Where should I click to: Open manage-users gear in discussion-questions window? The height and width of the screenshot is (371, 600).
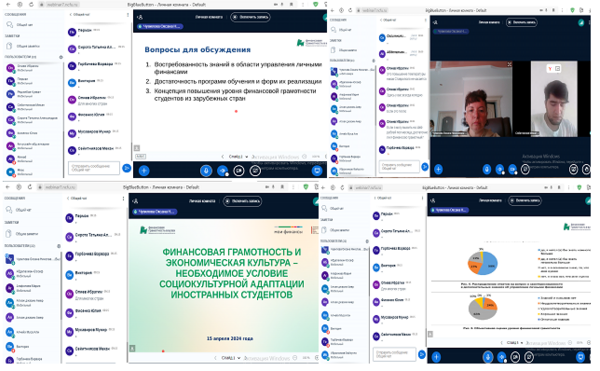60,57
